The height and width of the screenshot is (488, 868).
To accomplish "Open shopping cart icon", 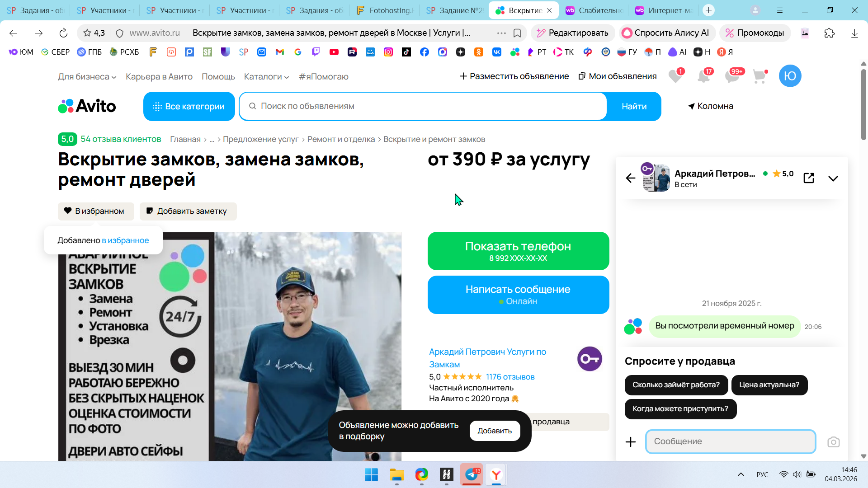I will pos(760,76).
